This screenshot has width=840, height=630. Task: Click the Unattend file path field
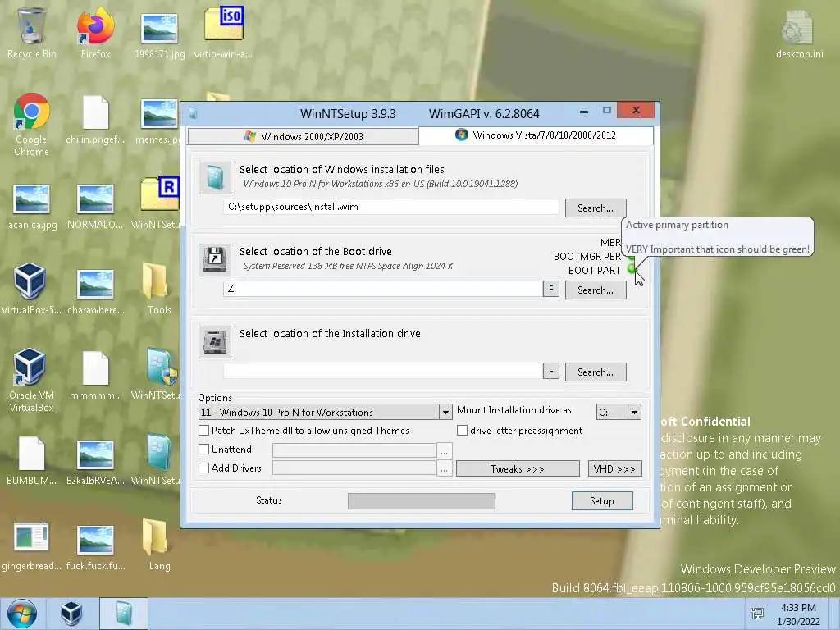point(354,450)
